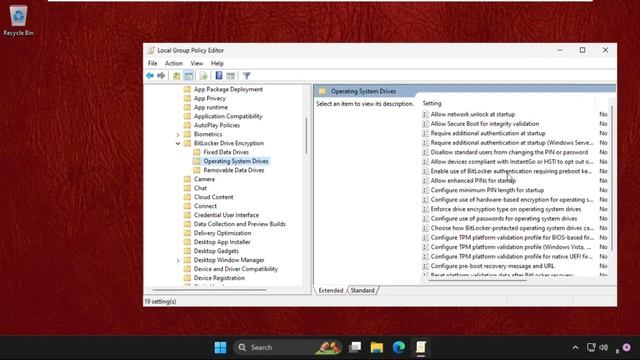Select AutoPlay Policies tree item
The width and height of the screenshot is (640, 360).
pyautogui.click(x=217, y=125)
